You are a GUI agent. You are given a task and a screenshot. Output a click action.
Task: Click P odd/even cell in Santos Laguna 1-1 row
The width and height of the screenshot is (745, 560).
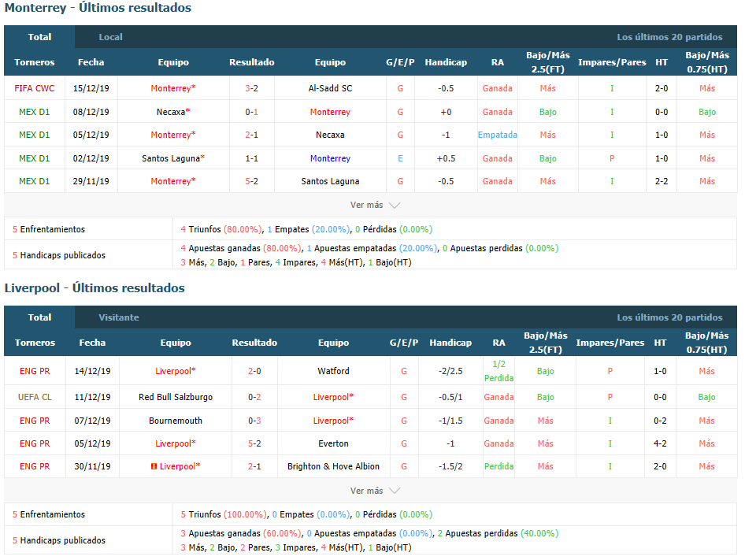coord(612,159)
